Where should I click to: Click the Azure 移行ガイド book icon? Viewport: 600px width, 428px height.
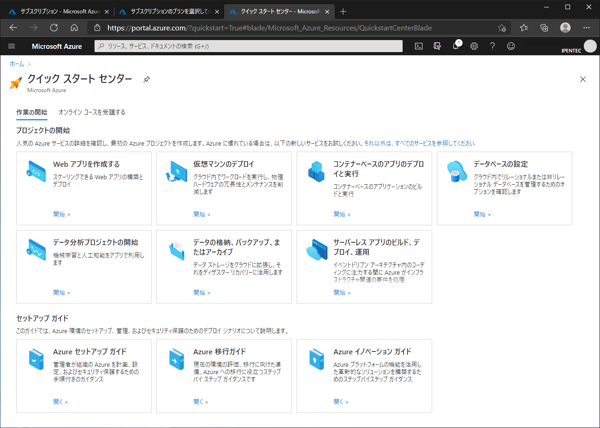(x=176, y=359)
